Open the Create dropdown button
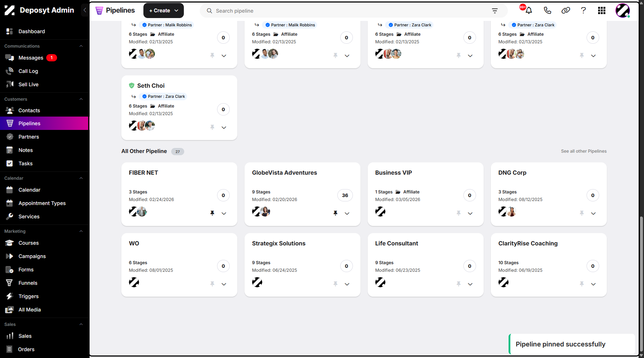Screen dimensions: 644x358 tap(164, 10)
